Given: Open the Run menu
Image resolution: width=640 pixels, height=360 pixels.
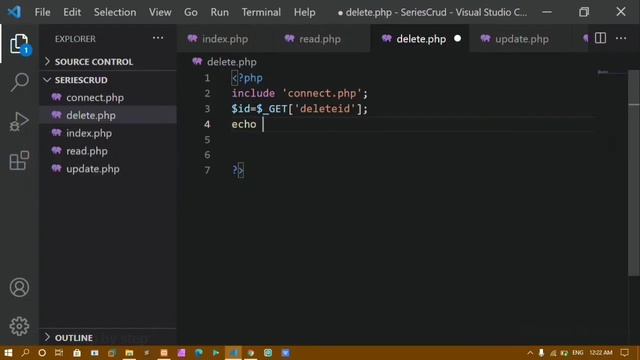Looking at the screenshot, I should 219,12.
